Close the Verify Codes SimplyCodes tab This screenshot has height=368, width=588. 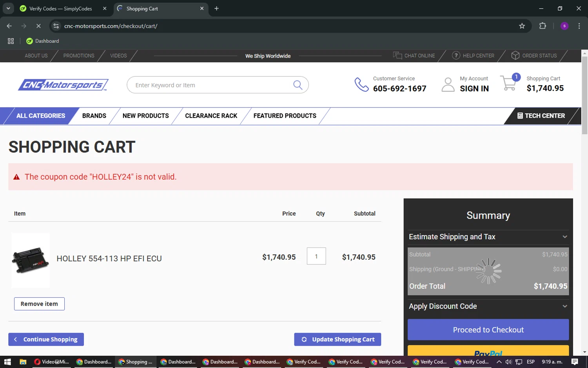(105, 8)
